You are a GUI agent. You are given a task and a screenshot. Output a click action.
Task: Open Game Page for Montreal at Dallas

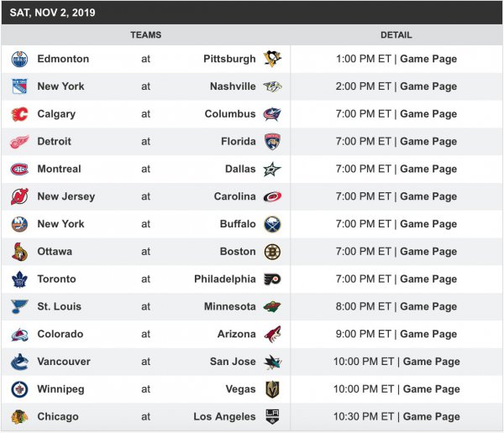428,170
